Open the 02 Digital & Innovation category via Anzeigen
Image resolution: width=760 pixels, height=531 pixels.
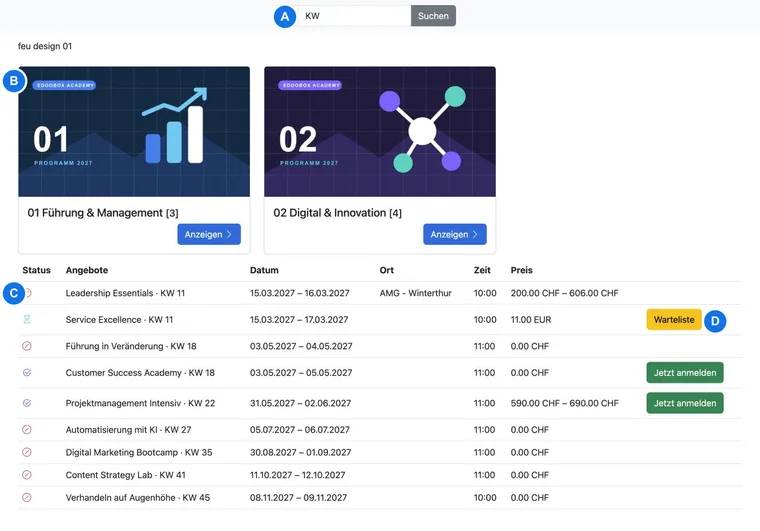point(455,234)
